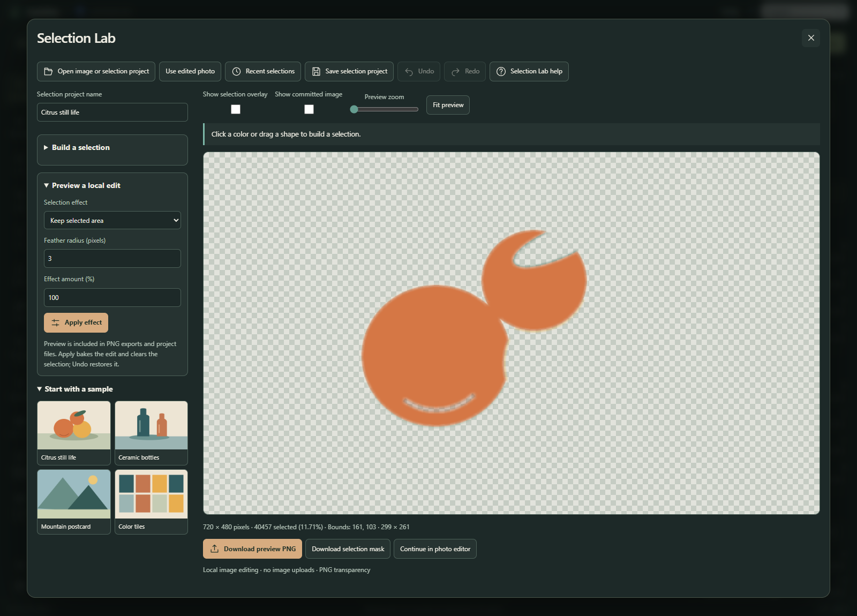Select the Citrus still life sample
The image size is (857, 616).
click(x=74, y=433)
